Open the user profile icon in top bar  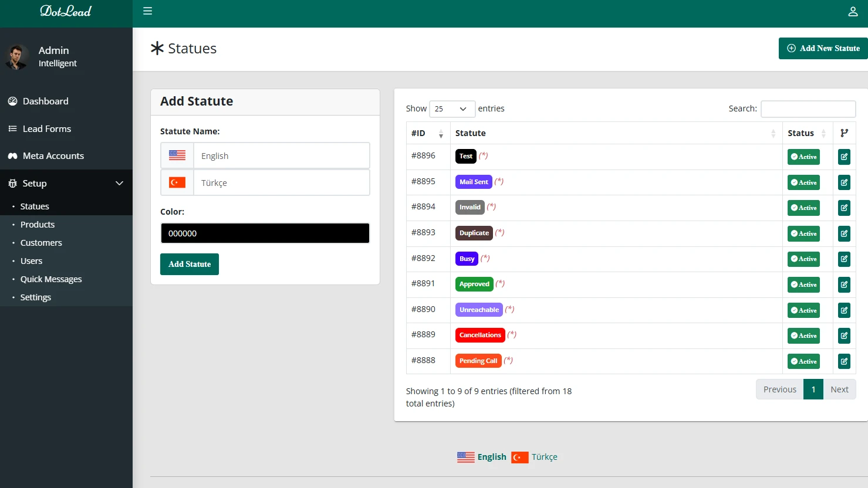click(x=853, y=12)
